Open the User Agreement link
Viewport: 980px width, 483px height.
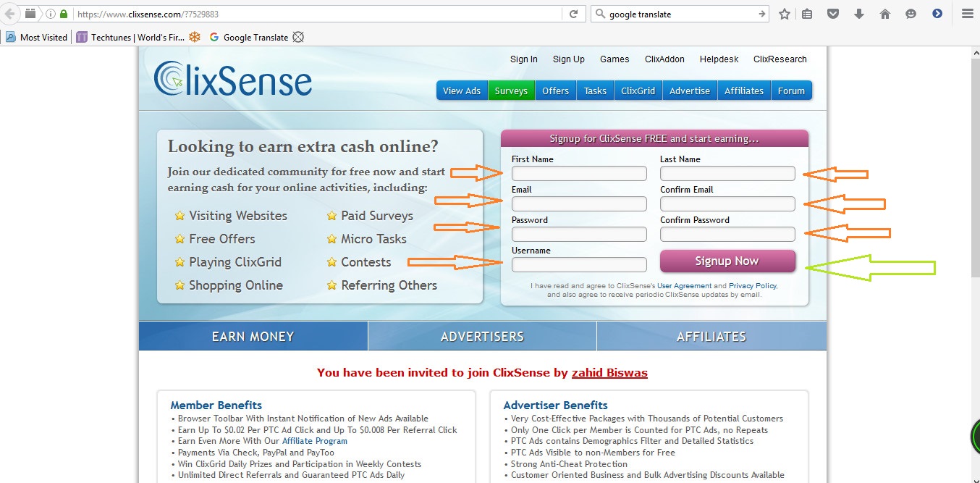coord(684,286)
